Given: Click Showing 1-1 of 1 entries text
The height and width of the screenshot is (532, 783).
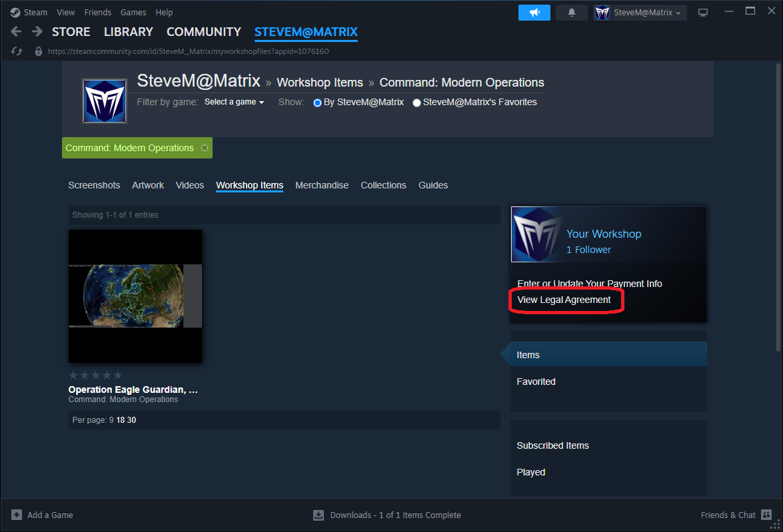Looking at the screenshot, I should coord(115,215).
